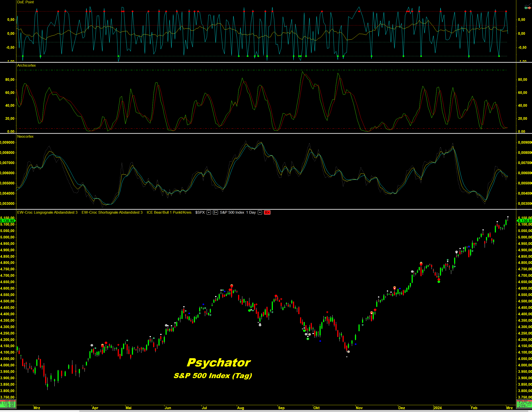Viewport: 532px width, 412px height.
Task: Click the Archicortex indicator title
Action: 26,65
